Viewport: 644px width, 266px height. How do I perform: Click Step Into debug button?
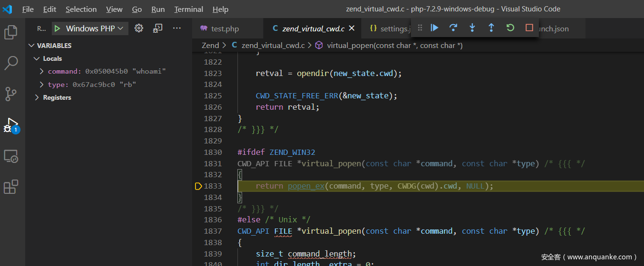tap(472, 28)
